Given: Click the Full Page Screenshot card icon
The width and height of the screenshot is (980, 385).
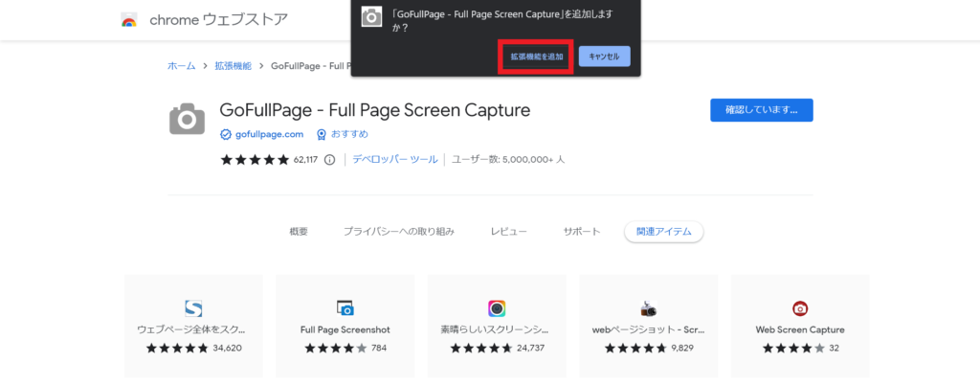Looking at the screenshot, I should 345,308.
